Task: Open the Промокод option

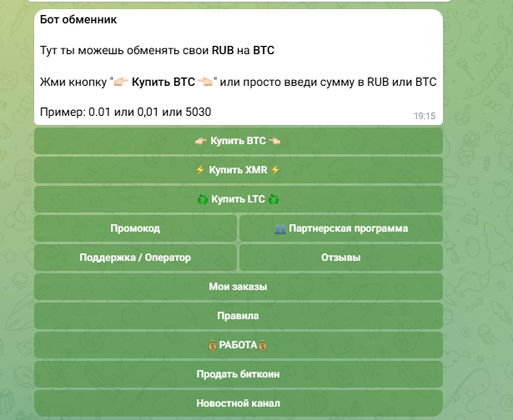Action: [135, 228]
